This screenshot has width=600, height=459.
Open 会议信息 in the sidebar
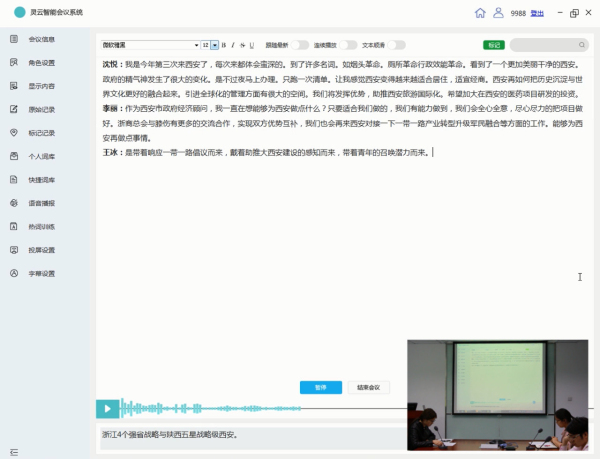41,39
